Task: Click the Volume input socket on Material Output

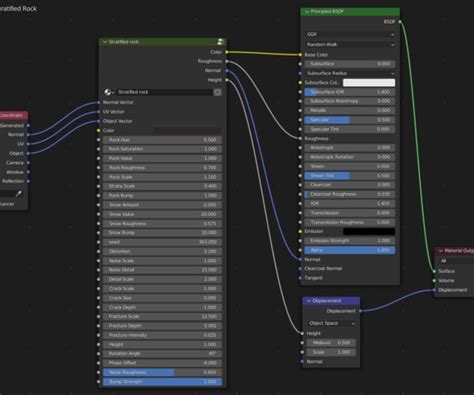Action: (x=434, y=281)
